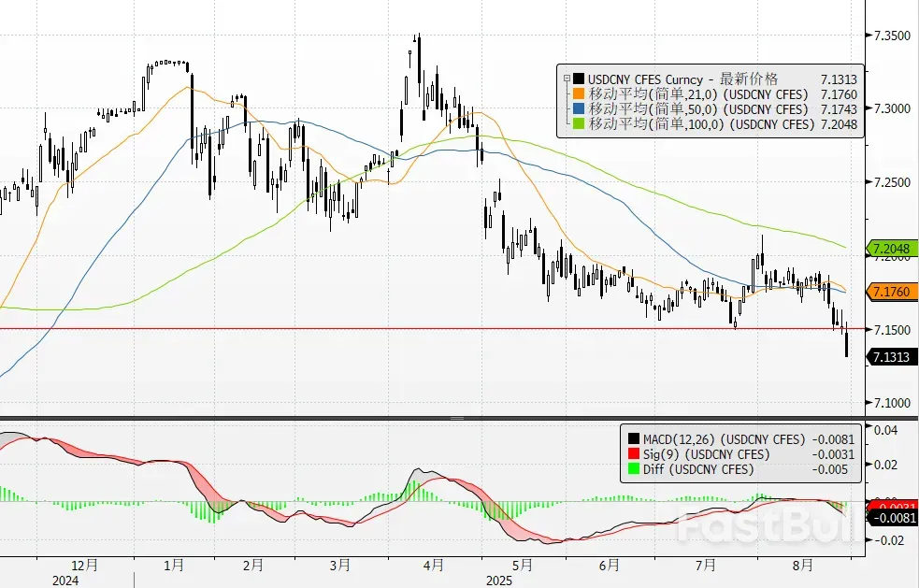Click the divider bar above MACD panel
The height and width of the screenshot is (588, 919).
pyautogui.click(x=430, y=418)
